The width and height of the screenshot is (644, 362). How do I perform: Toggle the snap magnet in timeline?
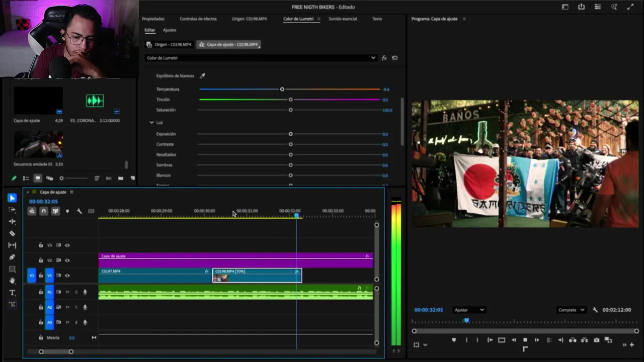[x=44, y=211]
